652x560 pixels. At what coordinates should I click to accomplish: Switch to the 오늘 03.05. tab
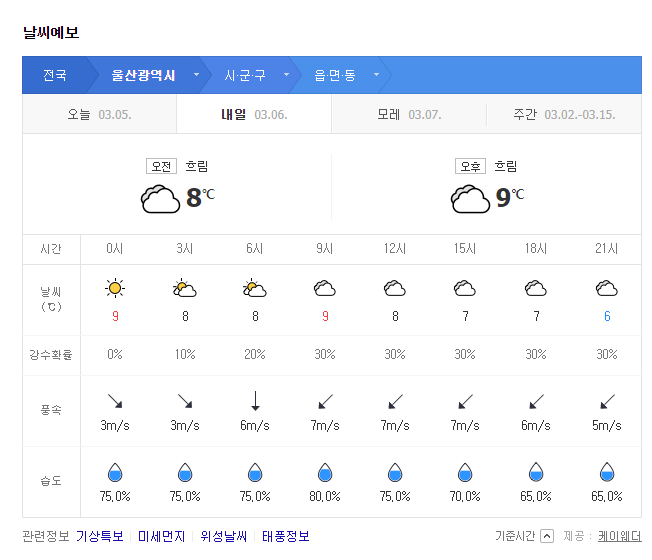click(99, 114)
